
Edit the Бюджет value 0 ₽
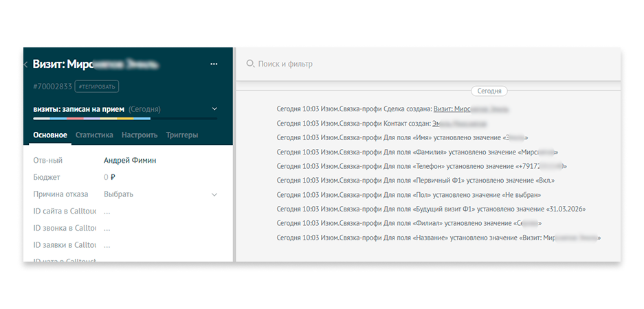[110, 177]
